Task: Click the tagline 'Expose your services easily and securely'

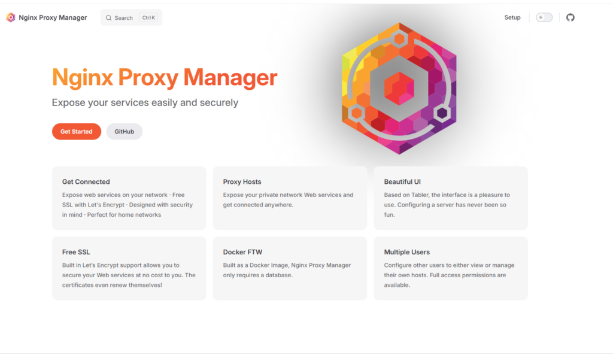Action: (x=145, y=102)
